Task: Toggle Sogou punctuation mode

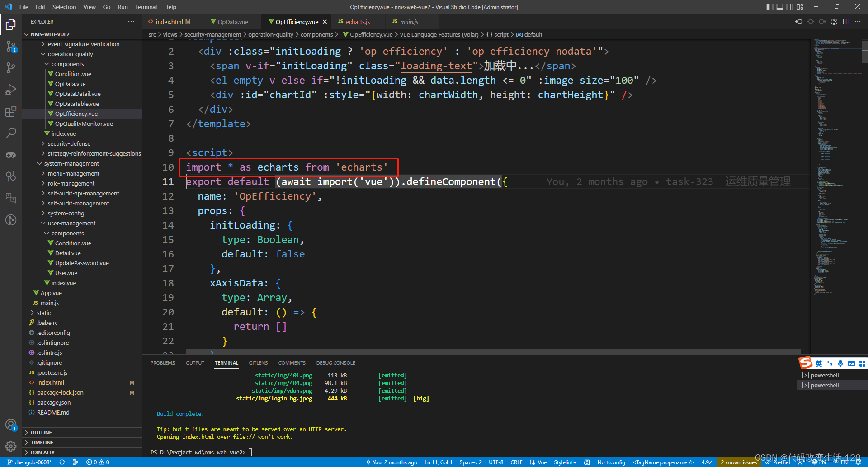Action: click(830, 363)
